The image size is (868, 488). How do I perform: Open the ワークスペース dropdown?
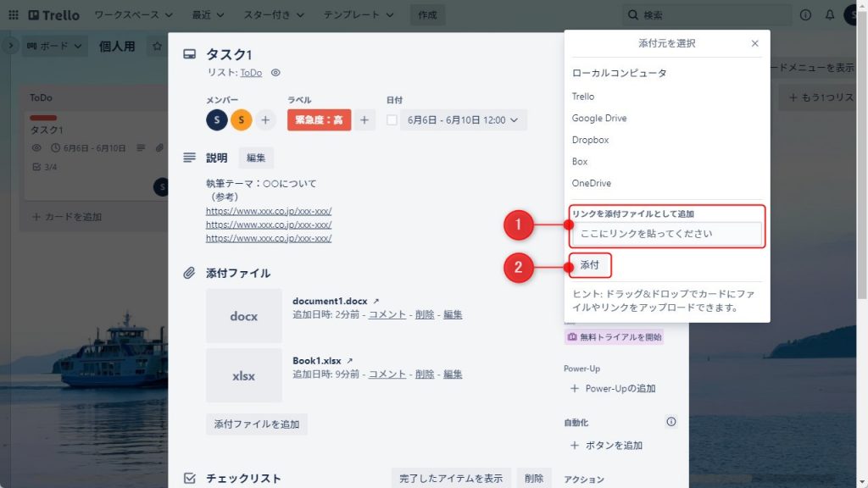point(133,15)
